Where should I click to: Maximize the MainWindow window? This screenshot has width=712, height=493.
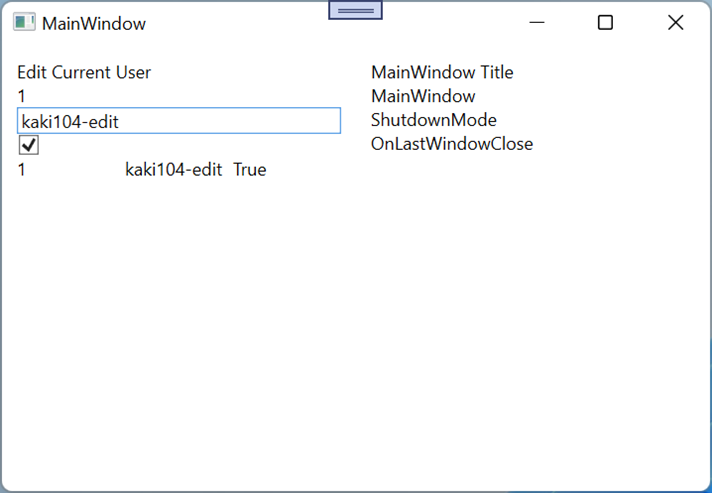[605, 22]
